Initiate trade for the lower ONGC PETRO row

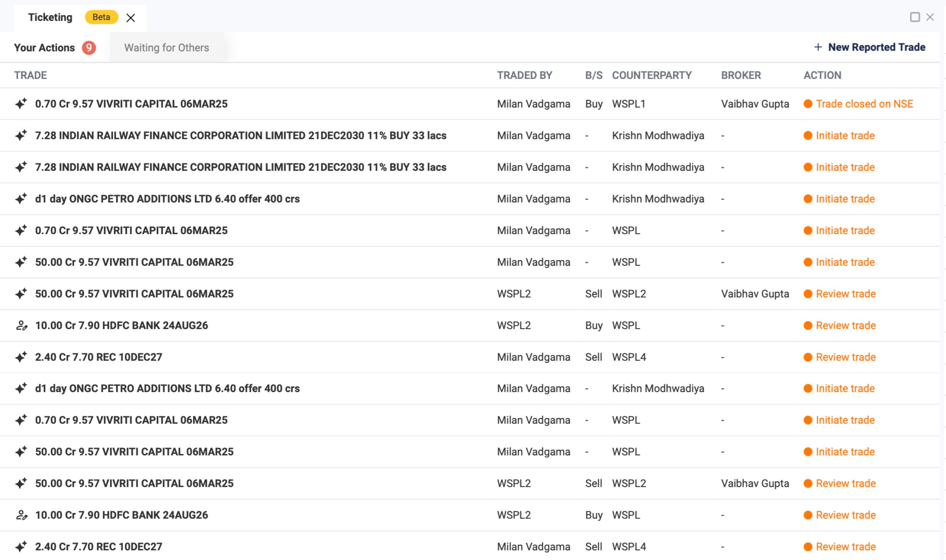(x=845, y=388)
